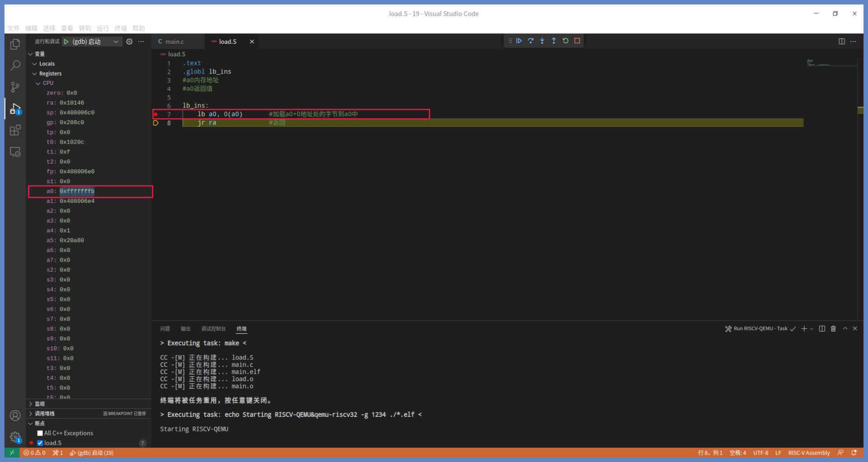Uncheck the load.S breakpoint checkbox
The image size is (868, 462).
pos(40,443)
